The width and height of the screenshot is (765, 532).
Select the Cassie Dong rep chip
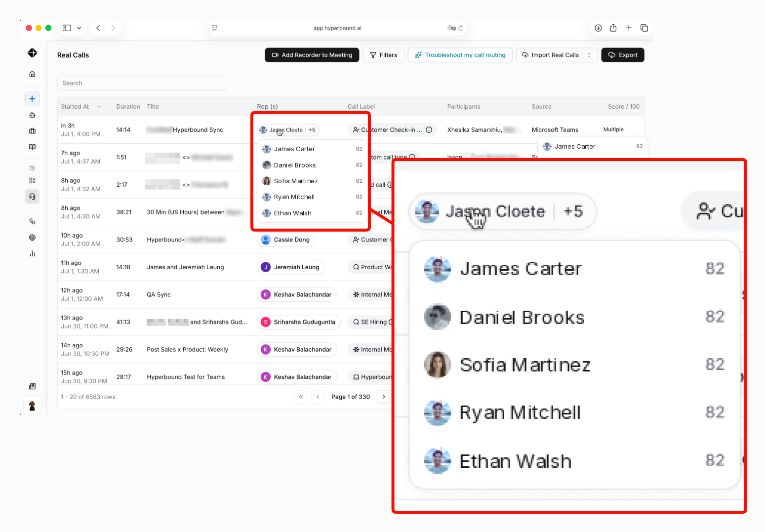[286, 240]
